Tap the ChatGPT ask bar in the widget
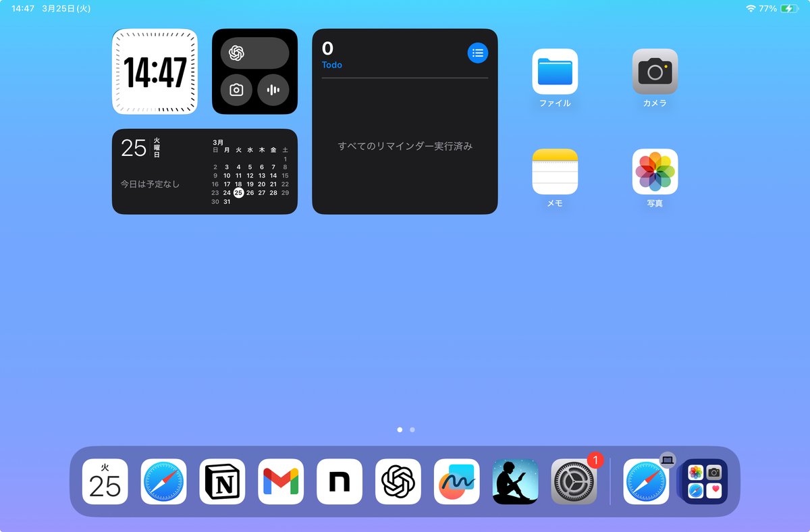This screenshot has height=532, width=810. tap(254, 53)
